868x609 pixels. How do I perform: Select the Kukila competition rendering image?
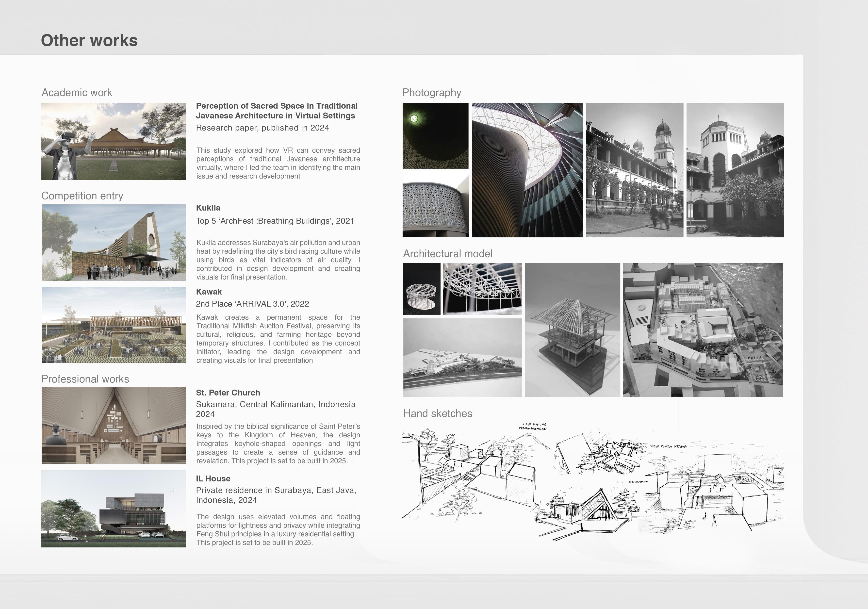click(x=114, y=242)
